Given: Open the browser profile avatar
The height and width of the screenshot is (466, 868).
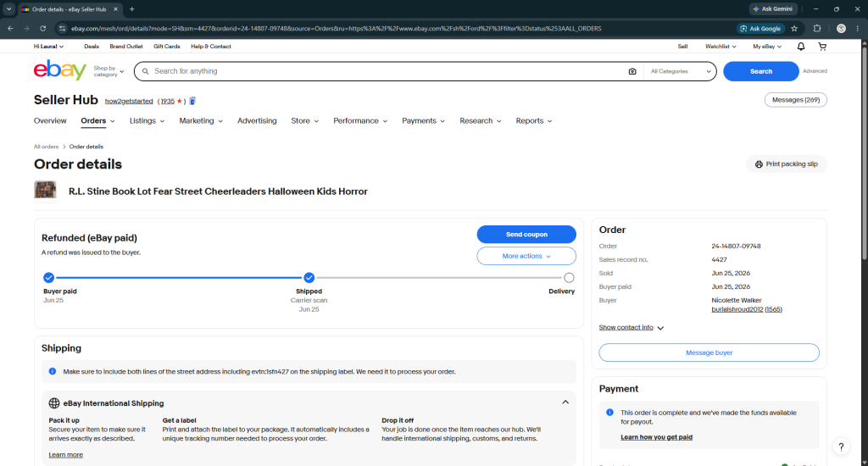Looking at the screenshot, I should tap(841, 28).
